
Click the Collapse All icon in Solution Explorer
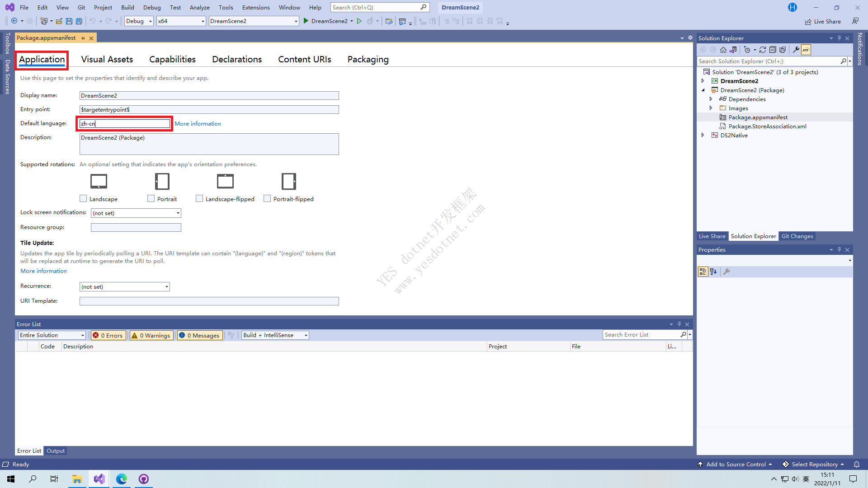click(773, 50)
